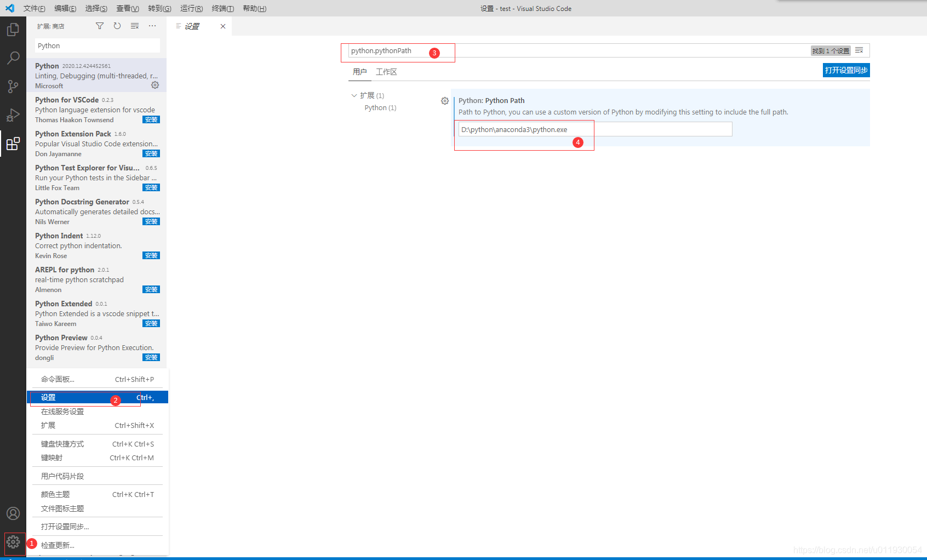Open the 选择(S) menu
This screenshot has width=927, height=560.
click(x=96, y=9)
